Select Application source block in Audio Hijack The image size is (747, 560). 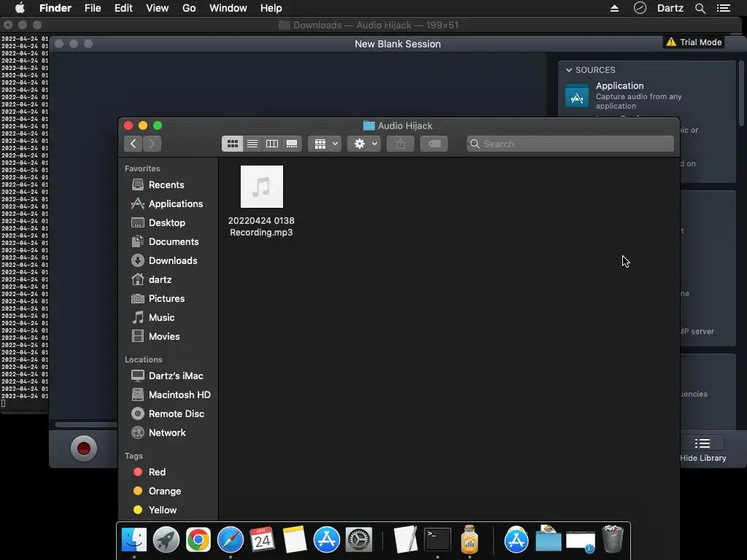(646, 96)
